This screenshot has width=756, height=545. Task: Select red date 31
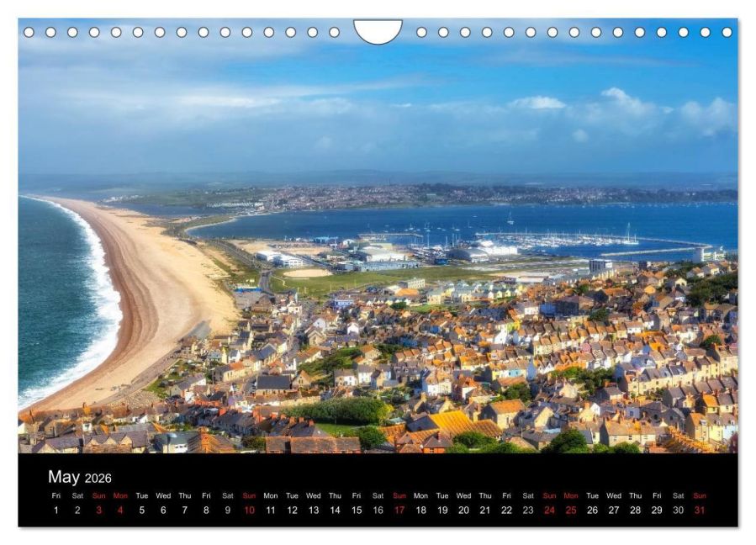(700, 511)
